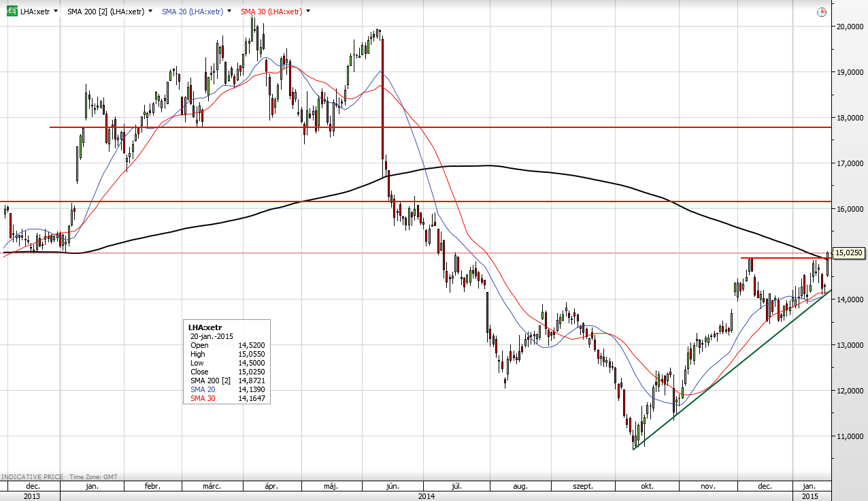Click the szept. month label on the time axis
The image size is (868, 501).
(x=583, y=486)
